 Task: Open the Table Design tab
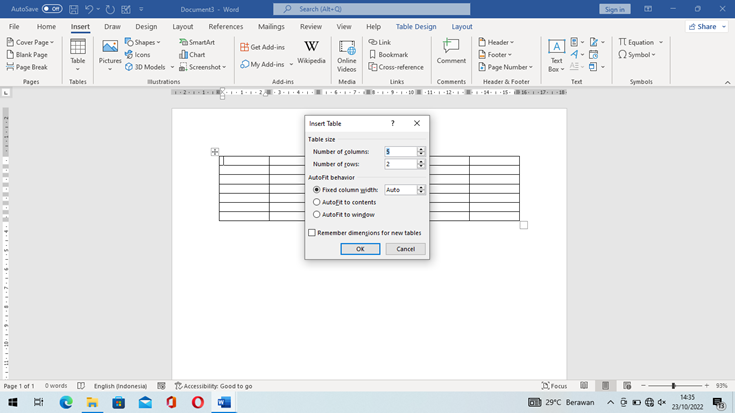(416, 27)
